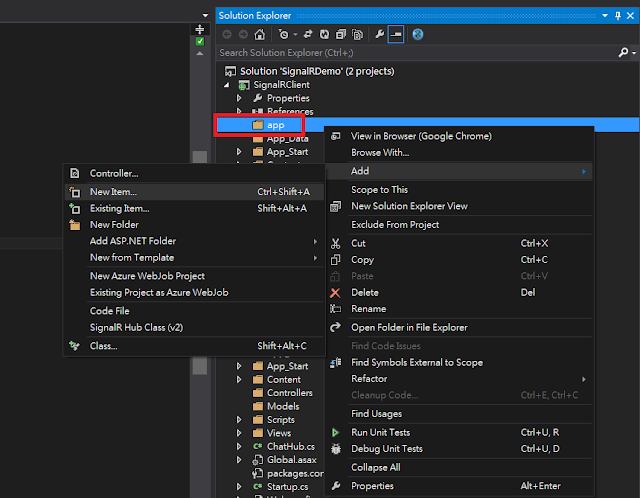Expand the Properties node under SignalRClient
This screenshot has height=498, width=640.
click(239, 98)
